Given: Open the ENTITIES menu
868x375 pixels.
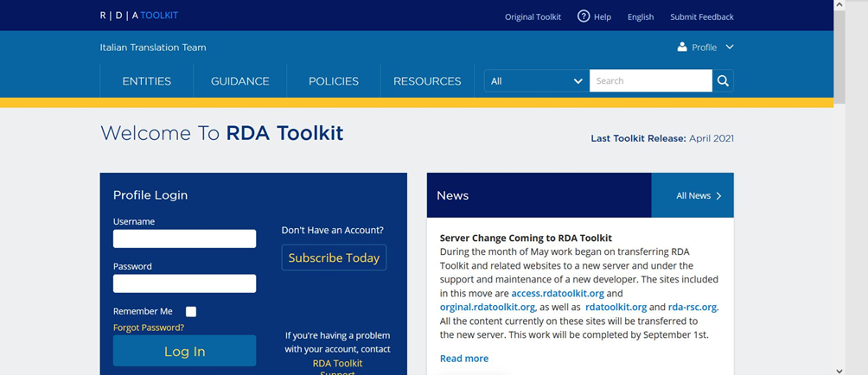Looking at the screenshot, I should click(x=147, y=81).
